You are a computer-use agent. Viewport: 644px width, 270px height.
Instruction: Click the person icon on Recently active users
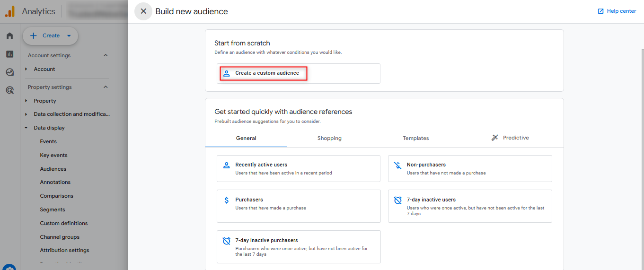(x=227, y=165)
